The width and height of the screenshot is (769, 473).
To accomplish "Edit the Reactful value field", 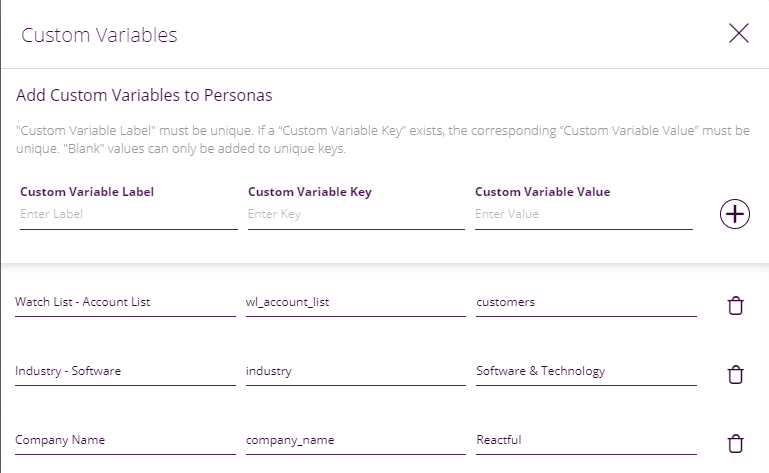I will click(x=586, y=441).
